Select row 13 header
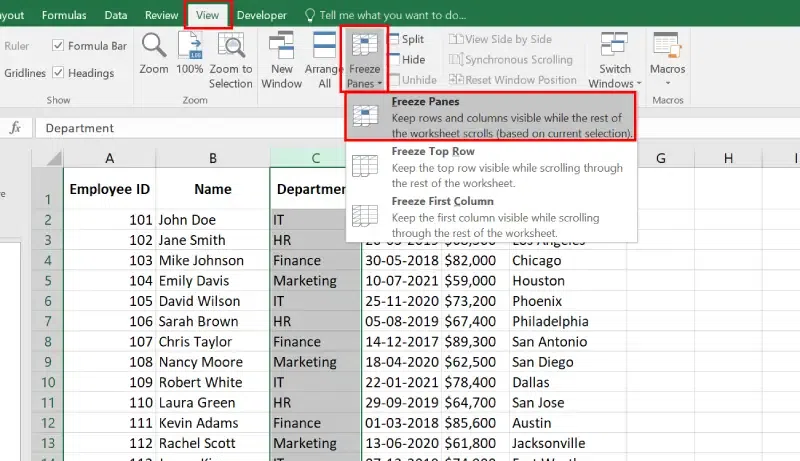The width and height of the screenshot is (800, 461). (x=47, y=443)
